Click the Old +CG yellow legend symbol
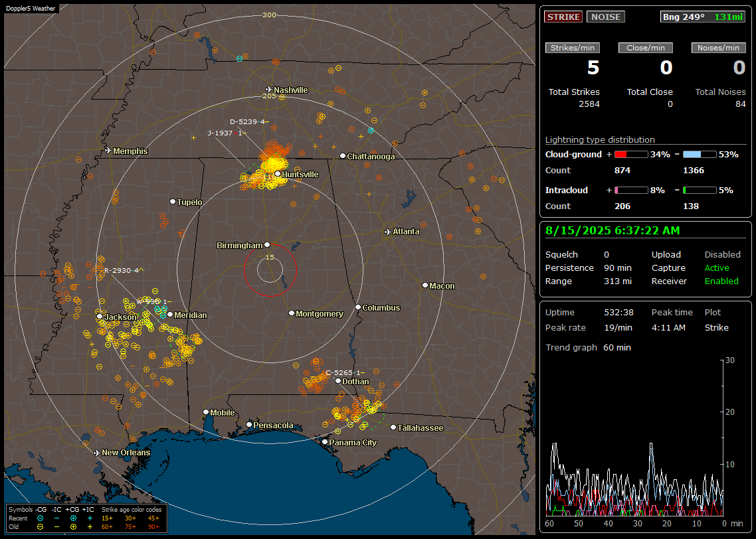The image size is (756, 539). pos(73,527)
